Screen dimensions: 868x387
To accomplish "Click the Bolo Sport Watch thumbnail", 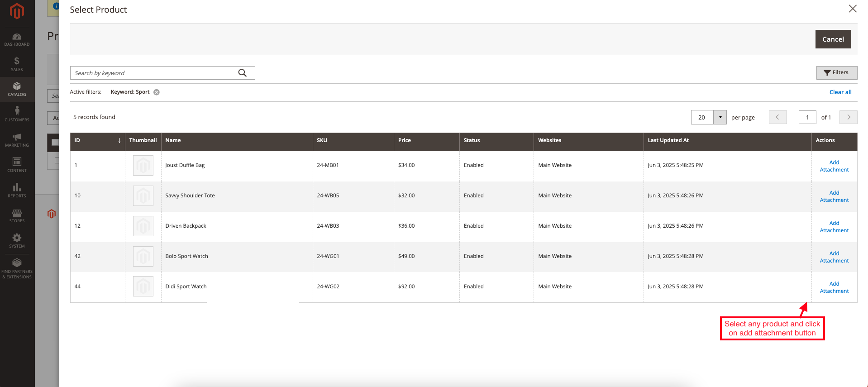I will pos(143,257).
